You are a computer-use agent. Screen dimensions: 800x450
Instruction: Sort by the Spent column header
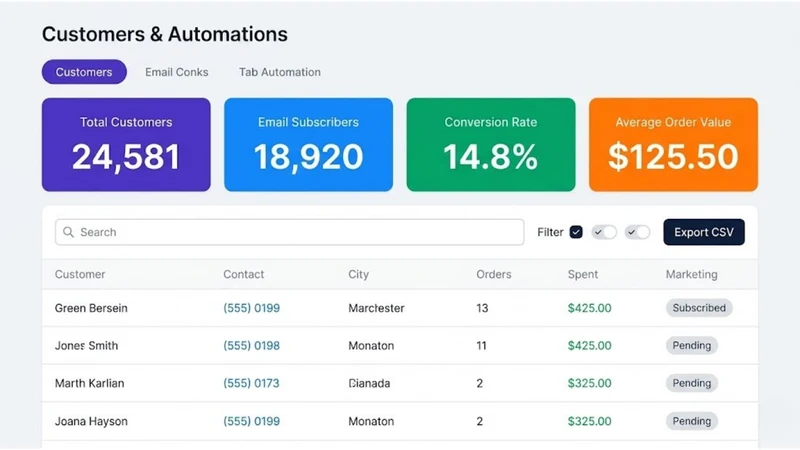click(583, 274)
